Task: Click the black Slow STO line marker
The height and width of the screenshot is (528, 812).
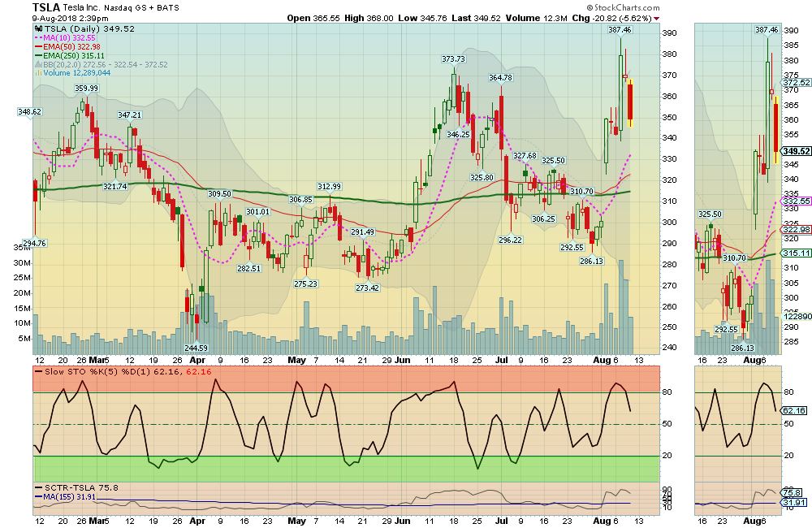Action: click(40, 373)
